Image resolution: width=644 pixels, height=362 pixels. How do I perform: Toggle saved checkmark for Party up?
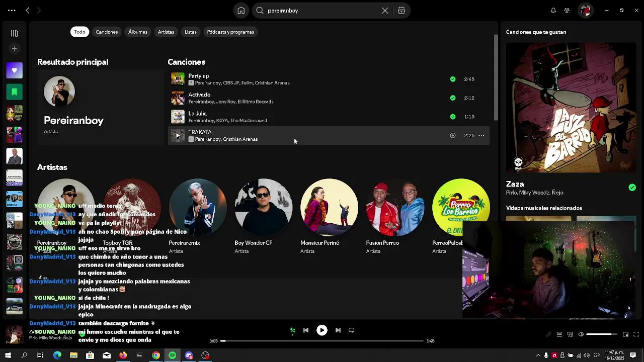452,79
